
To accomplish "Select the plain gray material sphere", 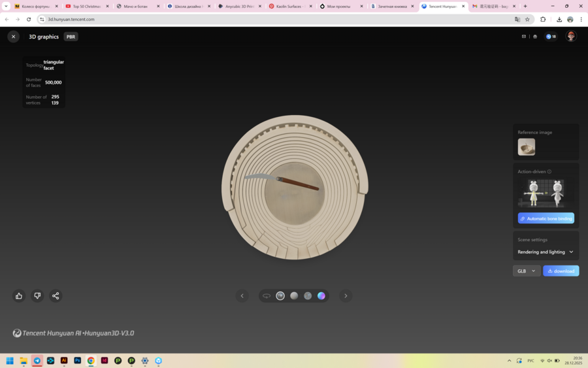I will pos(294,296).
